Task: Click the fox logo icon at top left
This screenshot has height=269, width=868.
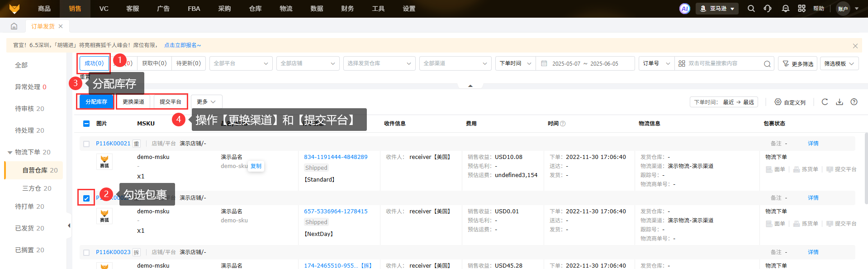Action: 14,8
